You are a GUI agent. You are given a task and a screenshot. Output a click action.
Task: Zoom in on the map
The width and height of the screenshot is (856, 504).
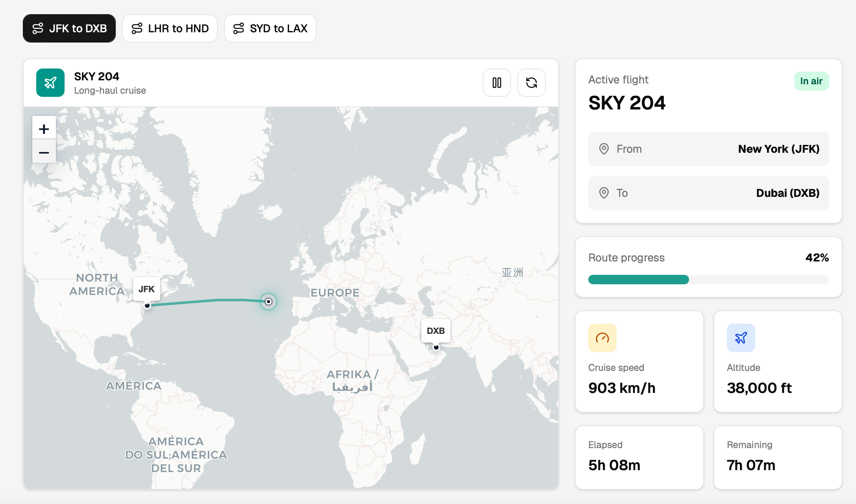[44, 129]
